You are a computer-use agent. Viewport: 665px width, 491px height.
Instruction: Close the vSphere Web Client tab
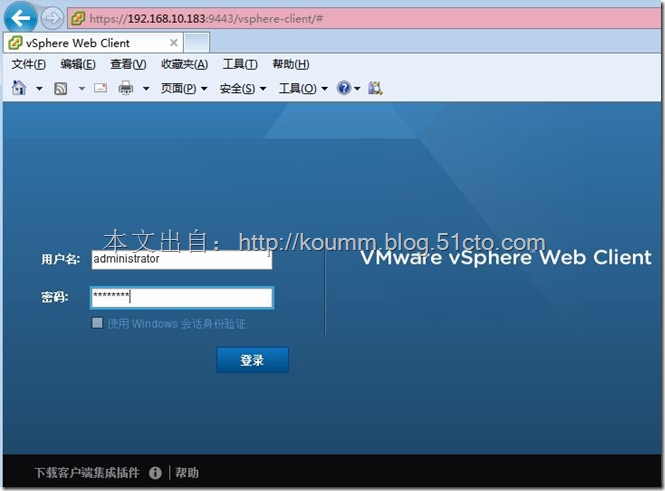point(173,42)
